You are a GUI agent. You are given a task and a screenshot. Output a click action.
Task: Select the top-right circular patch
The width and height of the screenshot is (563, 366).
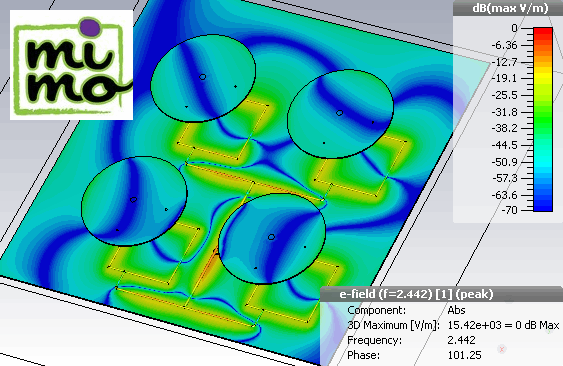point(340,114)
